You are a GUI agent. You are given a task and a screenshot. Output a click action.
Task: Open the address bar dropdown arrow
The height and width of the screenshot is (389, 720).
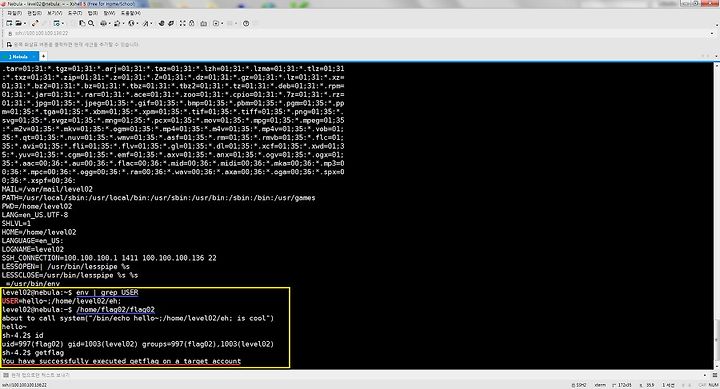click(712, 34)
